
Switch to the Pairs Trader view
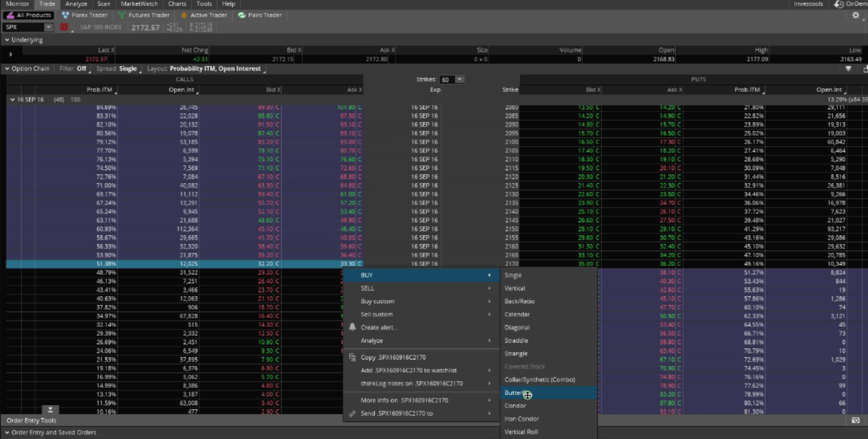coord(260,15)
